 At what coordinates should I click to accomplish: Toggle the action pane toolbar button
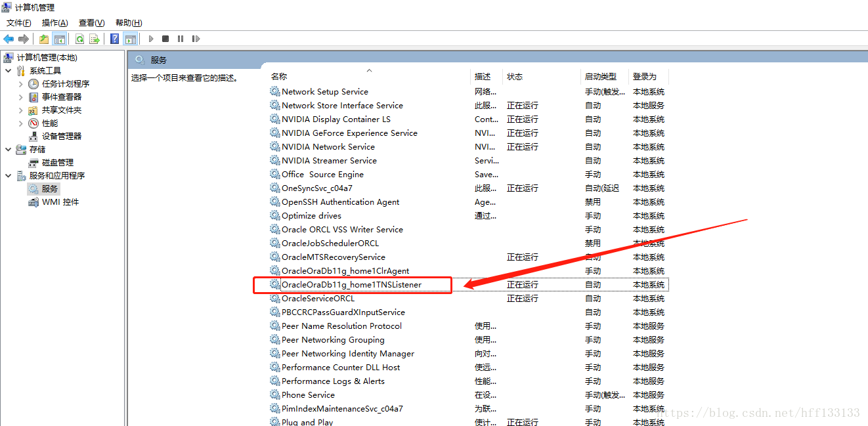(x=130, y=39)
